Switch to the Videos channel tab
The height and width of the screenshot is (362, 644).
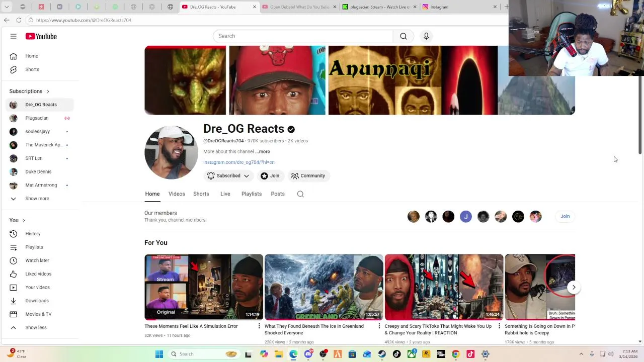coord(177,194)
